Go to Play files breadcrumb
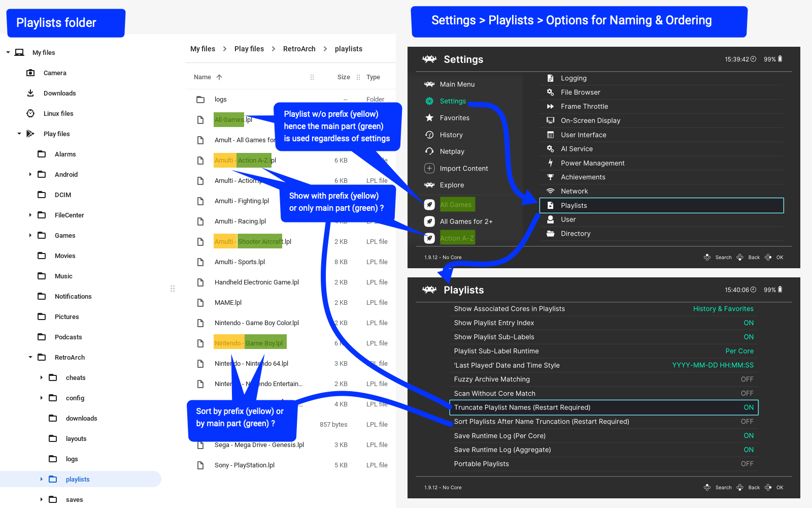812x508 pixels. [249, 49]
